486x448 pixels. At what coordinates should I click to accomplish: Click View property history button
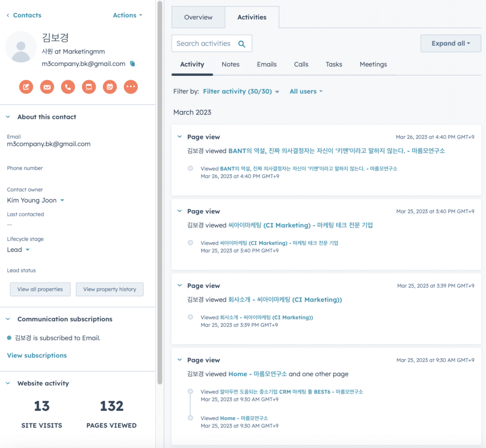coord(110,289)
